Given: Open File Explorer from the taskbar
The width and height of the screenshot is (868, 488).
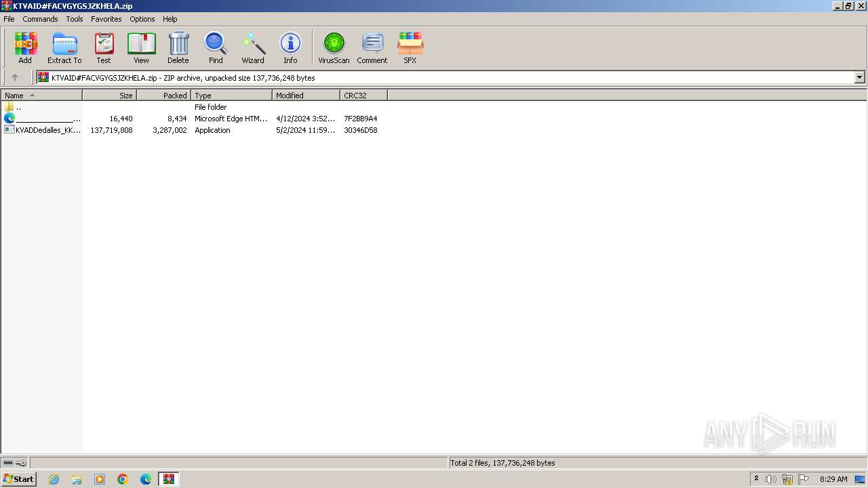Looking at the screenshot, I should pos(77,479).
